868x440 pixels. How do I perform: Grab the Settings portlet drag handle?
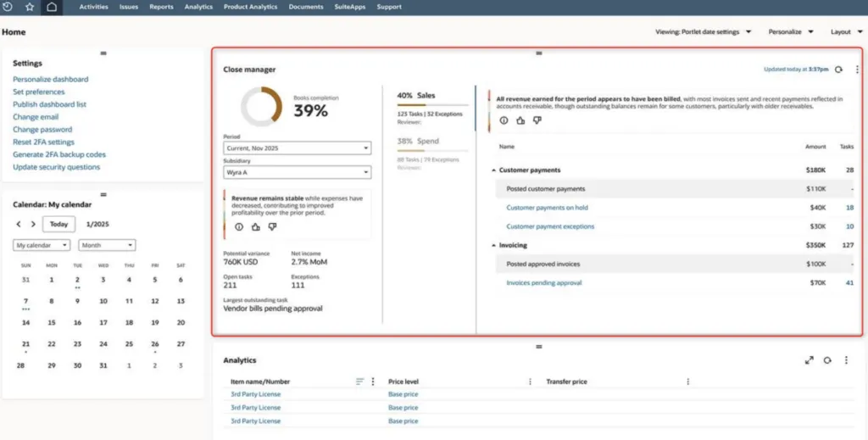click(103, 53)
